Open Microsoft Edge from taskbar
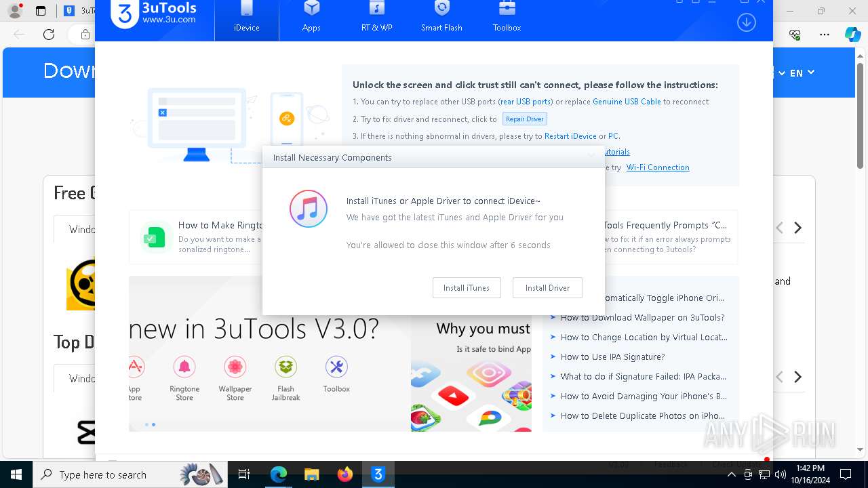The width and height of the screenshot is (868, 488). coord(279,474)
